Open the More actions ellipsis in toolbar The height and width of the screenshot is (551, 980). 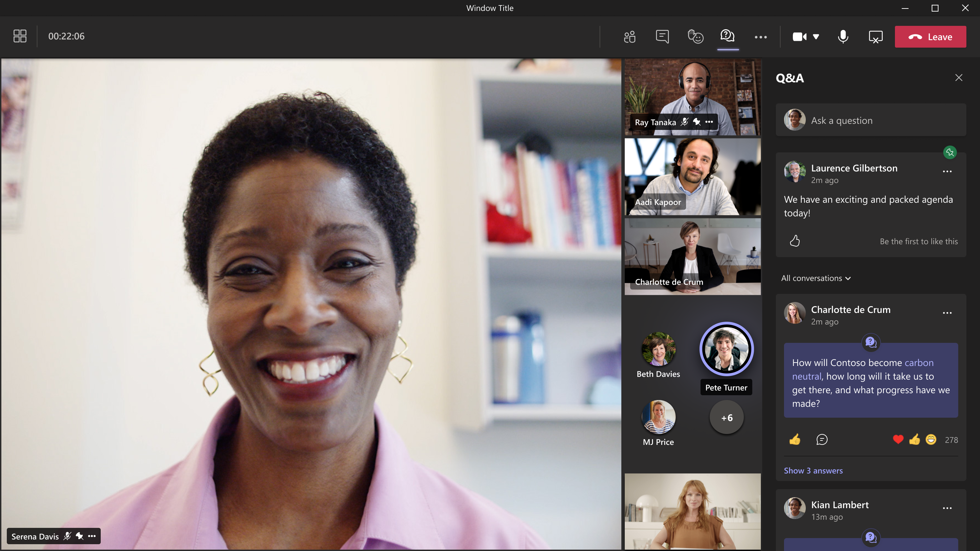coord(761,37)
